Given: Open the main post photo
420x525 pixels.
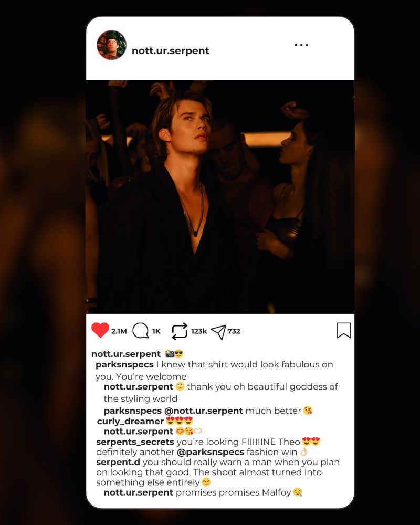Looking at the screenshot, I should pyautogui.click(x=220, y=197).
